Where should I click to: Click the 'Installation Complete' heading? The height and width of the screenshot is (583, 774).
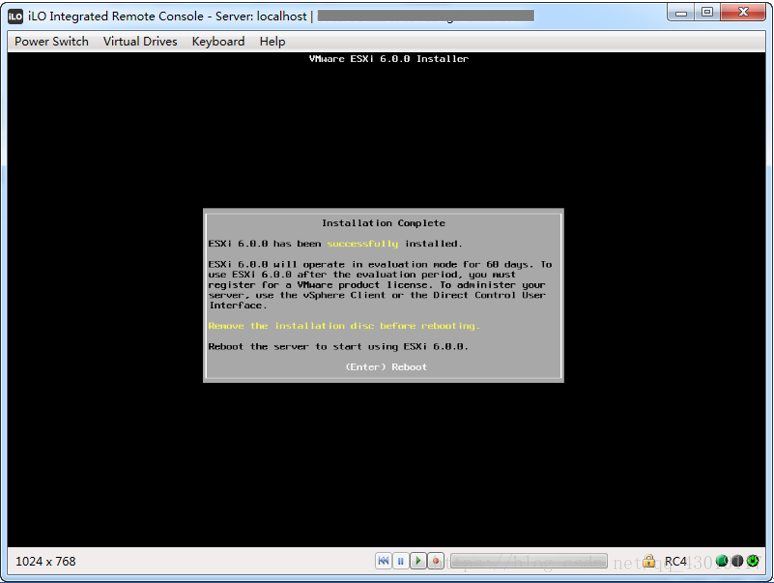[384, 223]
